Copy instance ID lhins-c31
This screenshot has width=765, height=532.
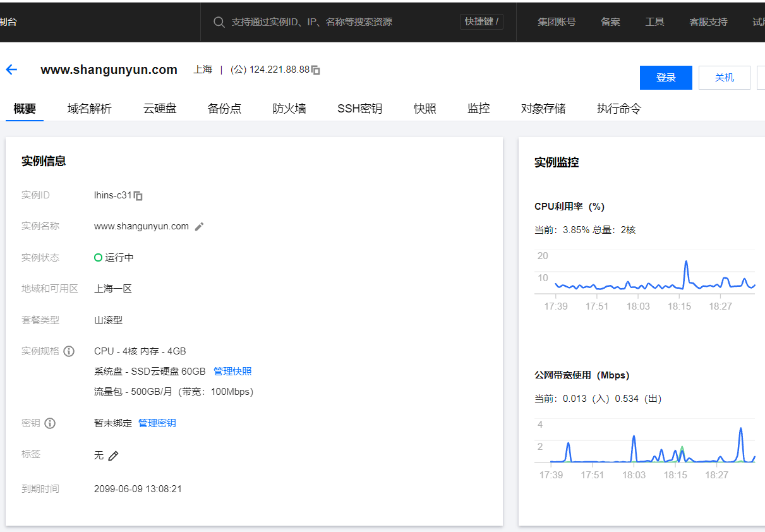138,196
